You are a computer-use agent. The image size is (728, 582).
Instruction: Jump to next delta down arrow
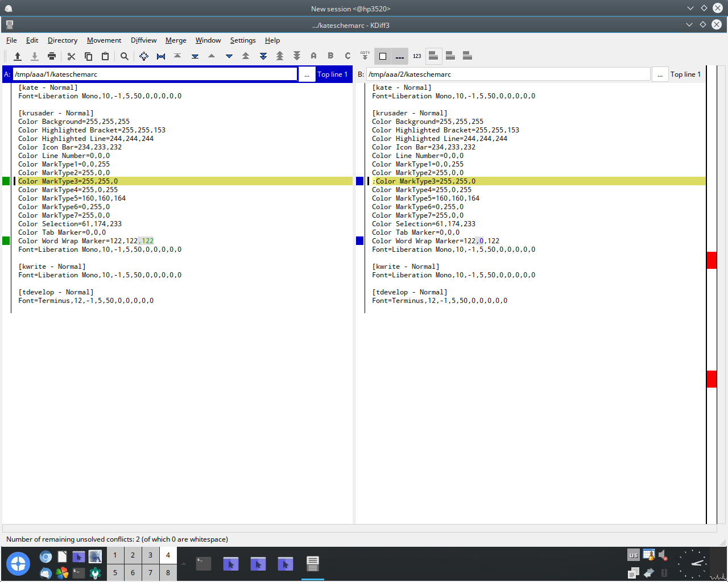[x=229, y=56]
